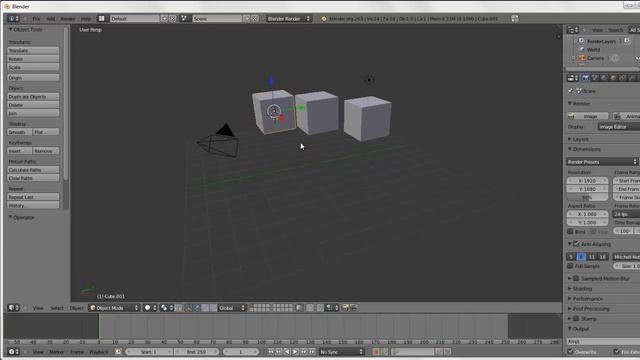Screen dimensions: 640x360
Task: Click the Scale tool button
Action: point(33,67)
